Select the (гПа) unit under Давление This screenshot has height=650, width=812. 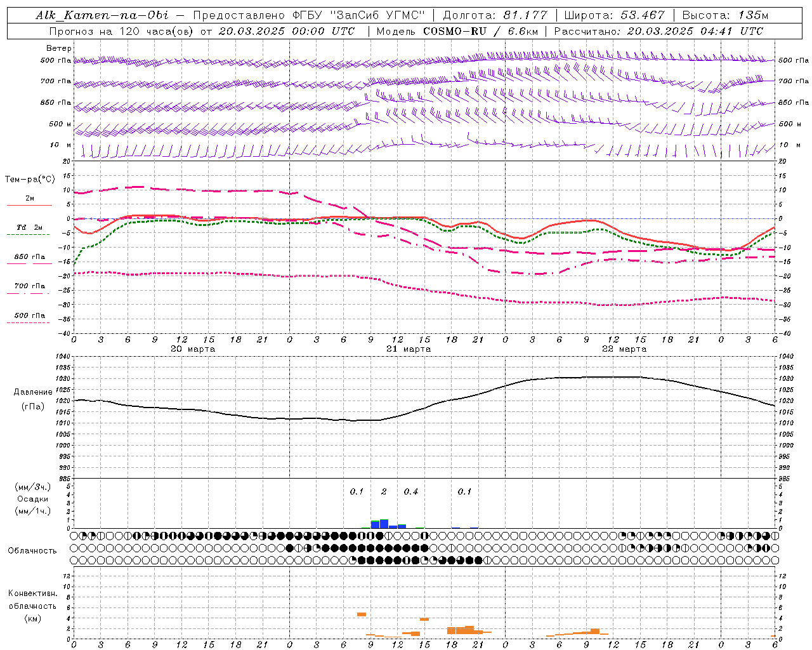(33, 407)
